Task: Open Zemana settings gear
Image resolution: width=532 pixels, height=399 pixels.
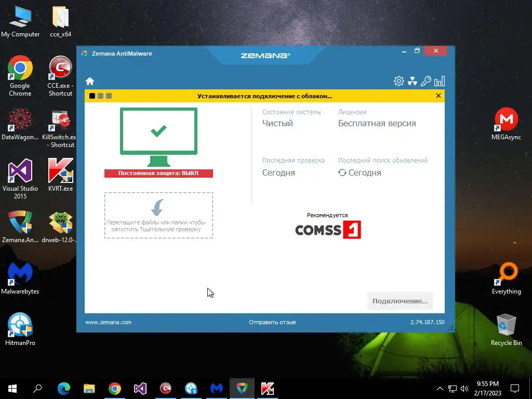Action: pyautogui.click(x=398, y=81)
